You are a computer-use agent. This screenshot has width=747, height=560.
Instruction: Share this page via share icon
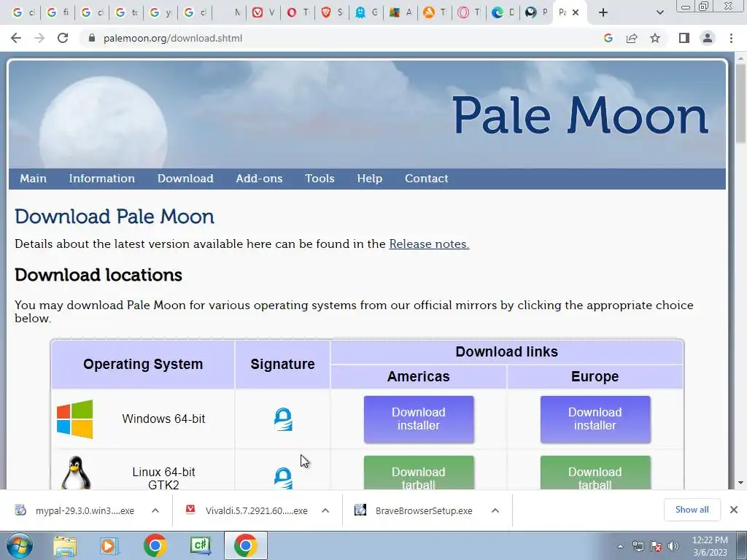(x=632, y=38)
